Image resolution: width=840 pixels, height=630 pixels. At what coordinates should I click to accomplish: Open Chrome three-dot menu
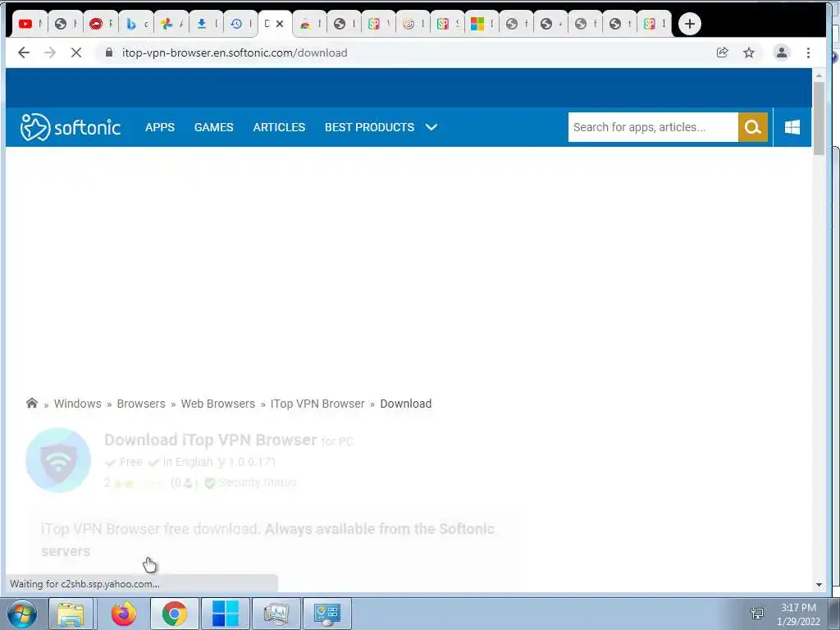pos(808,52)
